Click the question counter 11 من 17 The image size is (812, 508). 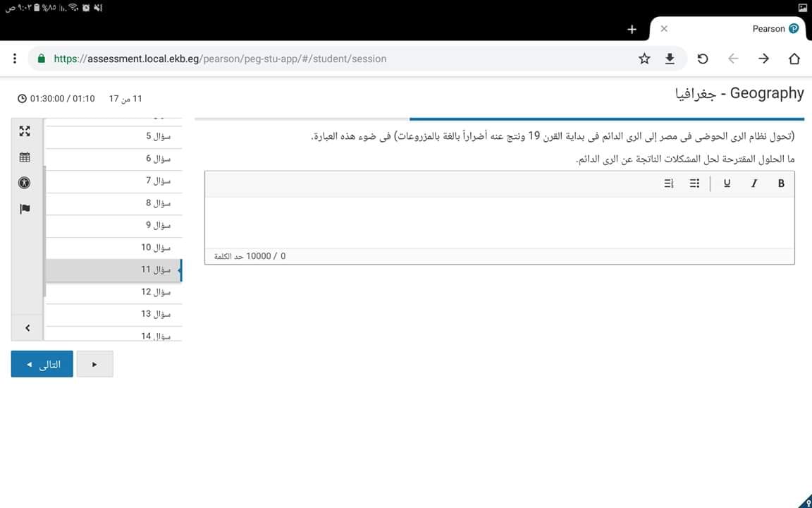[125, 99]
